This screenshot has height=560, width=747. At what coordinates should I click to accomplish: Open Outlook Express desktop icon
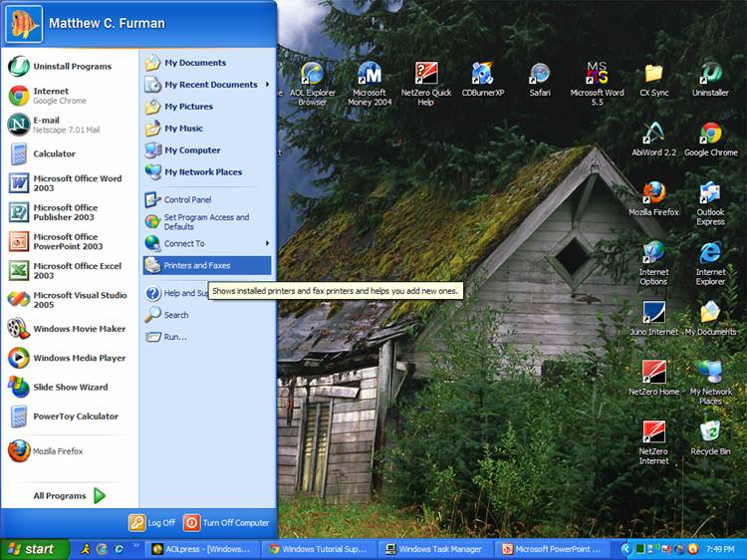coord(711,203)
